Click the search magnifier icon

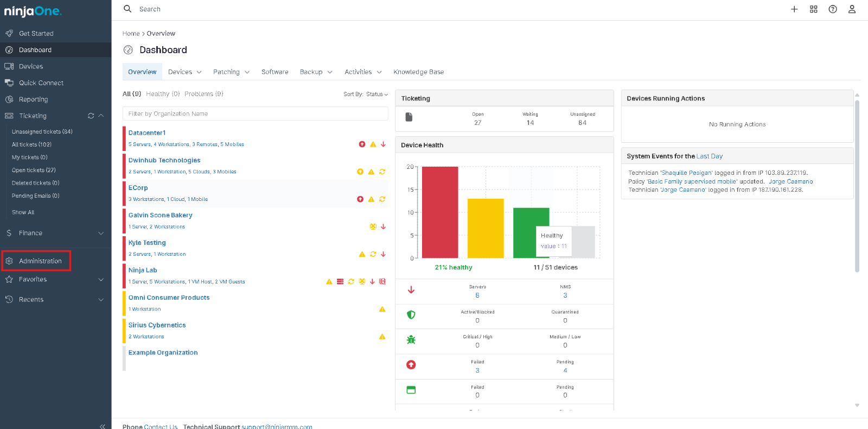127,9
